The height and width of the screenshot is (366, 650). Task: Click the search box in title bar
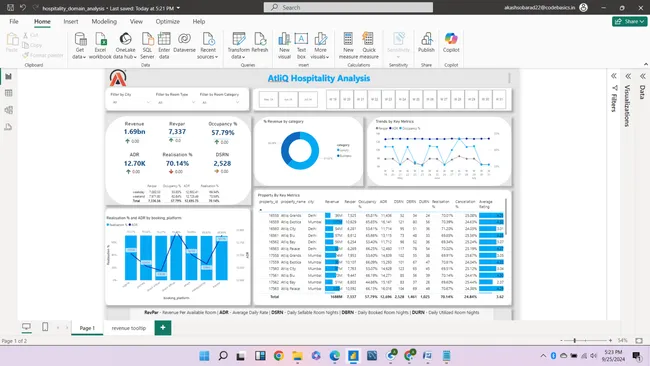(348, 7)
